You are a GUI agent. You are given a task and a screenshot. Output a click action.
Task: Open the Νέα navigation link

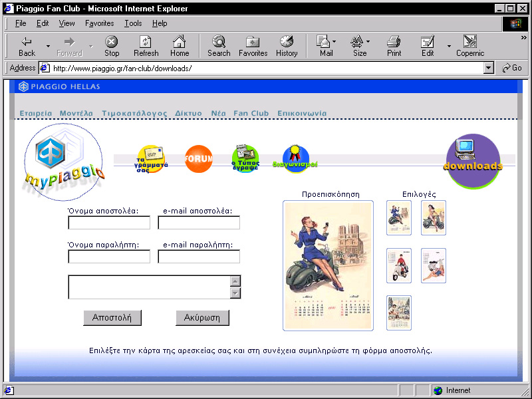click(218, 113)
